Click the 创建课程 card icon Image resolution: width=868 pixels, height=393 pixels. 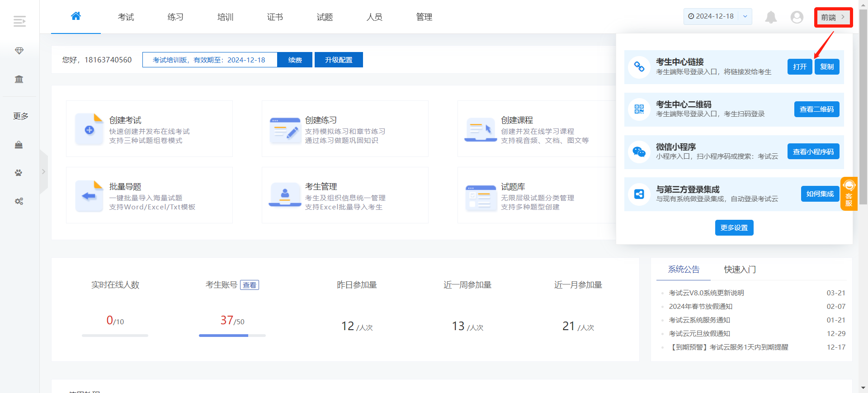click(x=481, y=130)
